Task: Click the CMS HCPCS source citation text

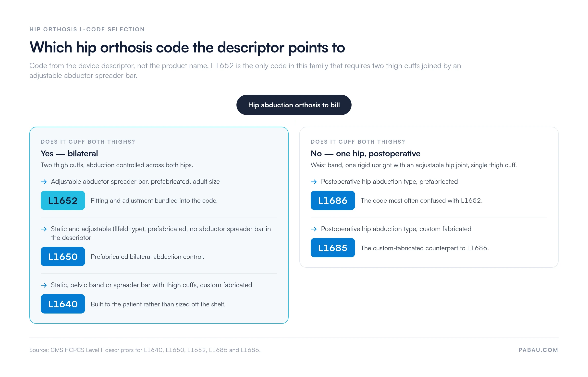Action: tap(145, 350)
